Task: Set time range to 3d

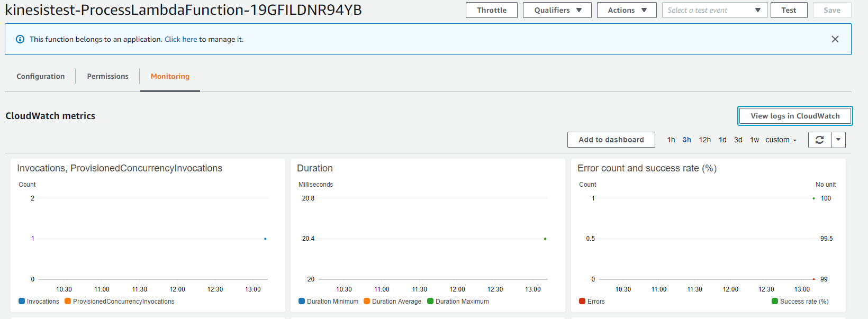Action: coord(738,140)
